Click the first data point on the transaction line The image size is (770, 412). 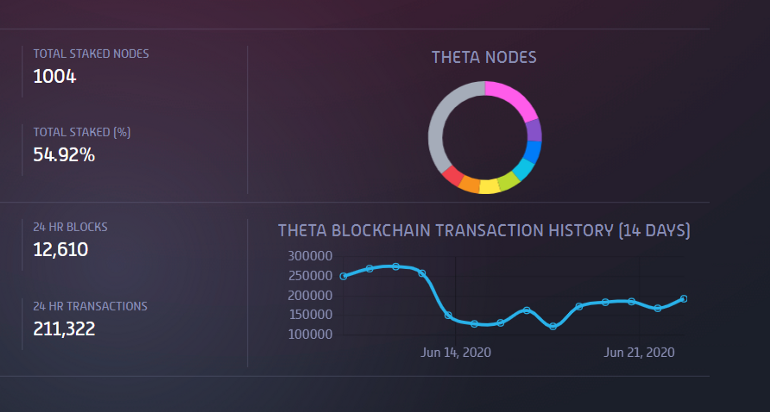pos(344,276)
